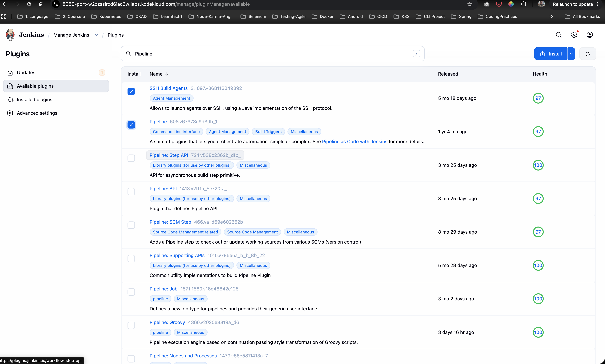Expand the Install button dropdown arrow
The image size is (605, 364).
(571, 54)
